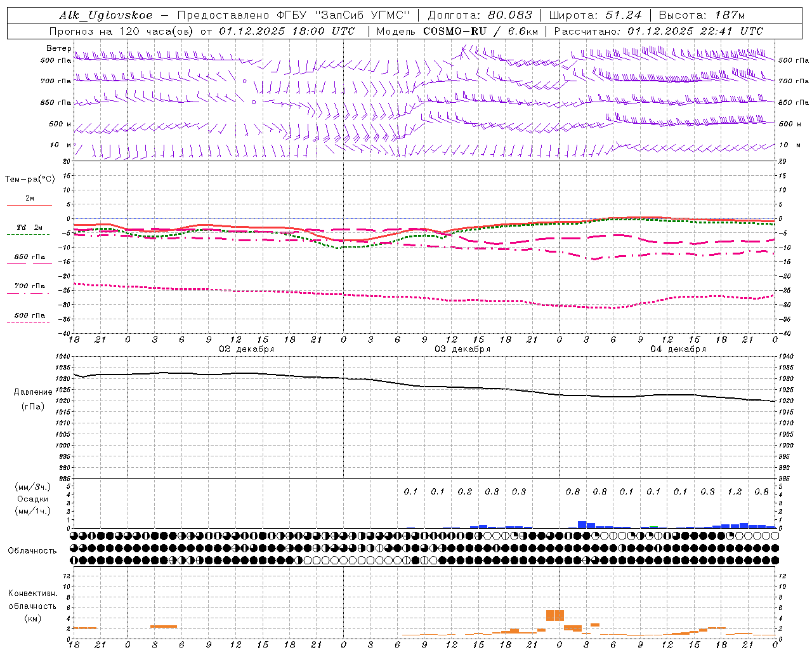Click forecast start '01.12.2025 18:00 UTC' text
The height and width of the screenshot is (650, 812).
pos(287,31)
